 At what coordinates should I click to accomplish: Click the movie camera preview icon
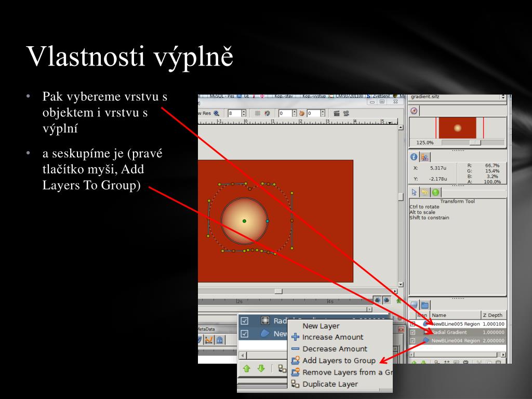346,113
